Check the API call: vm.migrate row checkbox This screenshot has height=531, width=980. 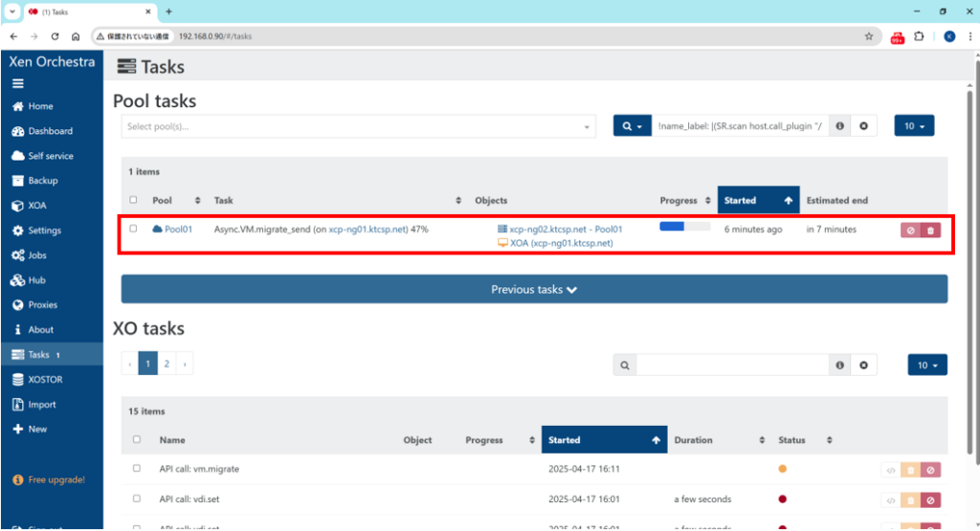tap(137, 469)
